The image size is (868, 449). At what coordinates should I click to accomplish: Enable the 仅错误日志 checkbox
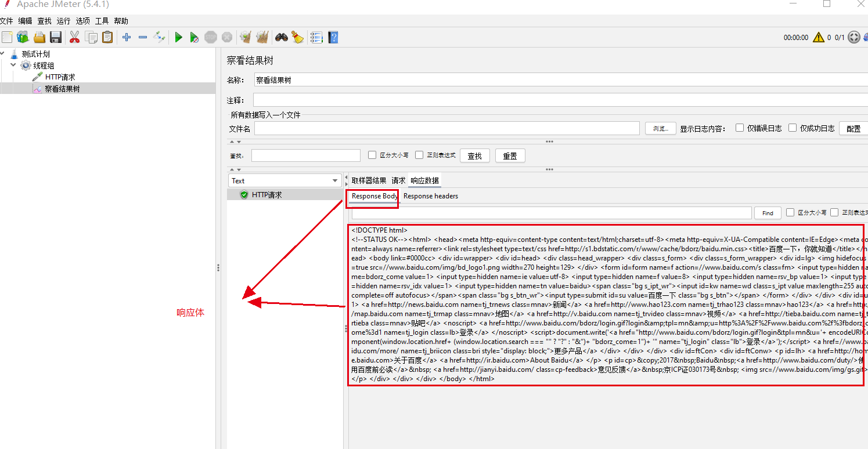point(740,128)
